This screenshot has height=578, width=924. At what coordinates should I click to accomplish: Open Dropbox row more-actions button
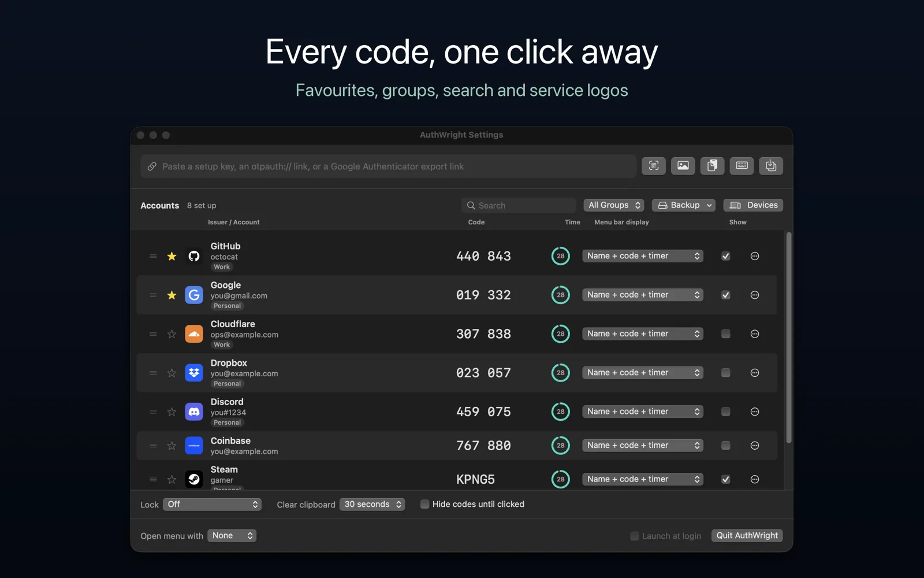[755, 373]
